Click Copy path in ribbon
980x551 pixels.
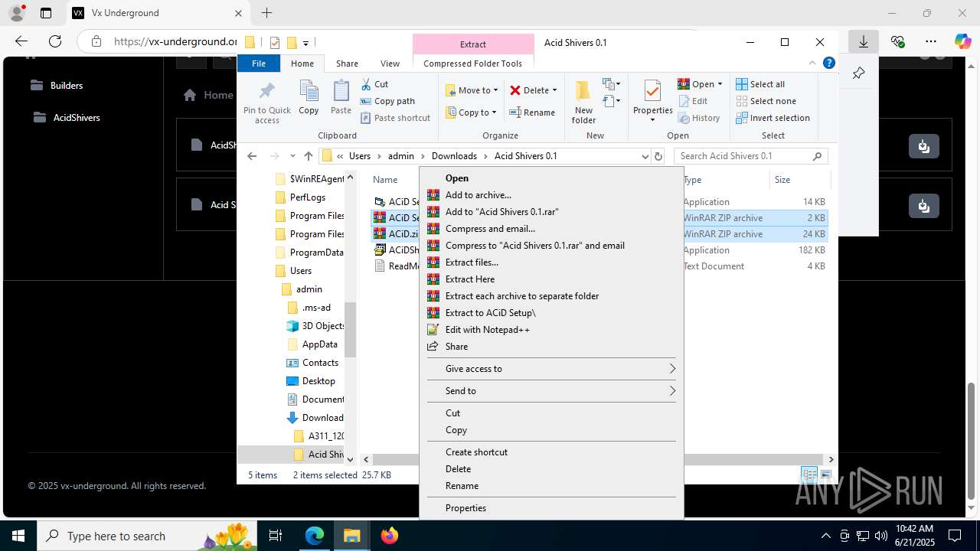(x=387, y=101)
